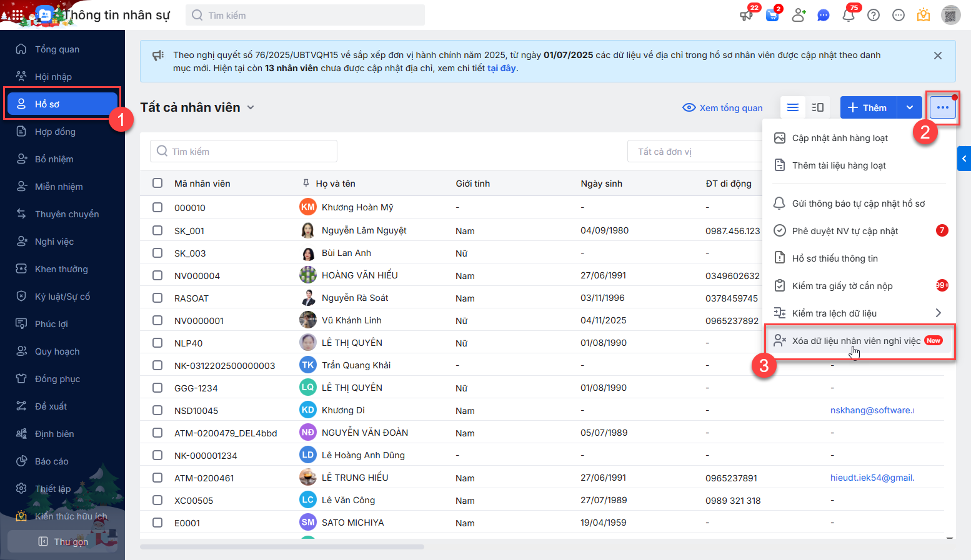Check the row for employee NLP40
971x560 pixels.
click(x=157, y=343)
